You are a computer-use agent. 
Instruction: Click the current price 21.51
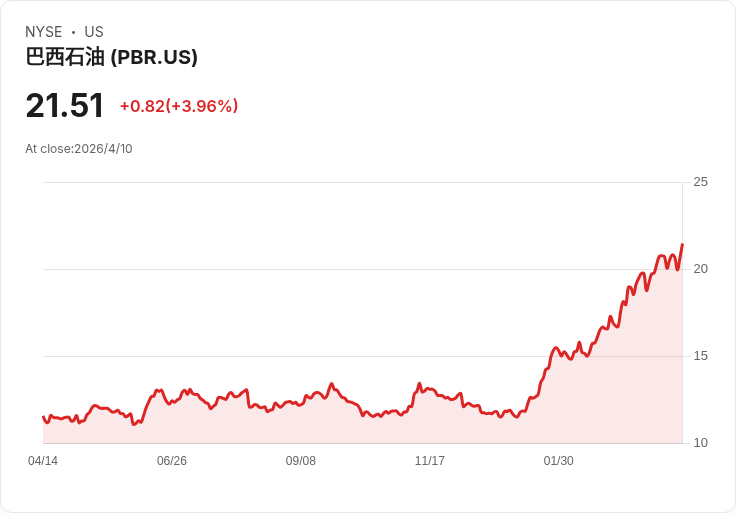click(x=65, y=106)
